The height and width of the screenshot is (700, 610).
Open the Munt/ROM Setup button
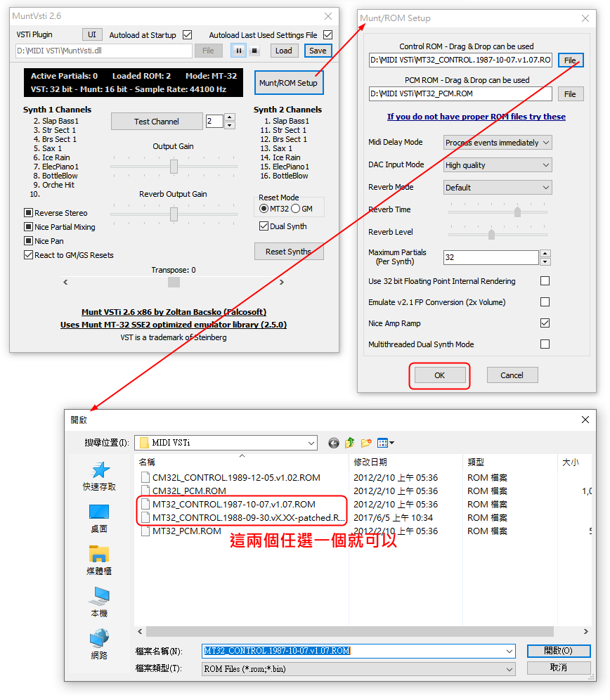pyautogui.click(x=288, y=83)
